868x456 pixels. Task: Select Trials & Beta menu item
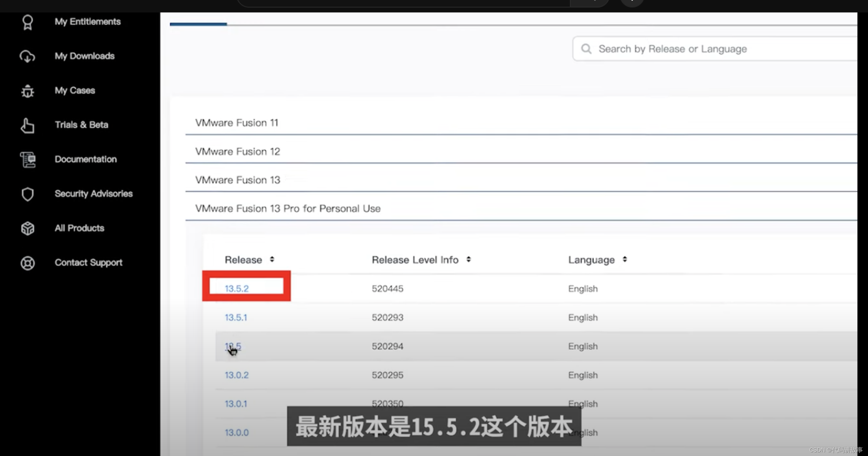coord(82,125)
